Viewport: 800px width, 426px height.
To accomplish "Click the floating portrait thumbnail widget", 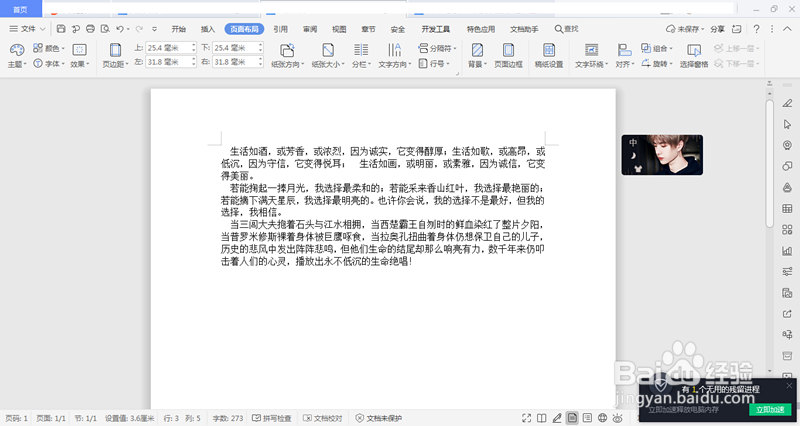I will pos(662,155).
